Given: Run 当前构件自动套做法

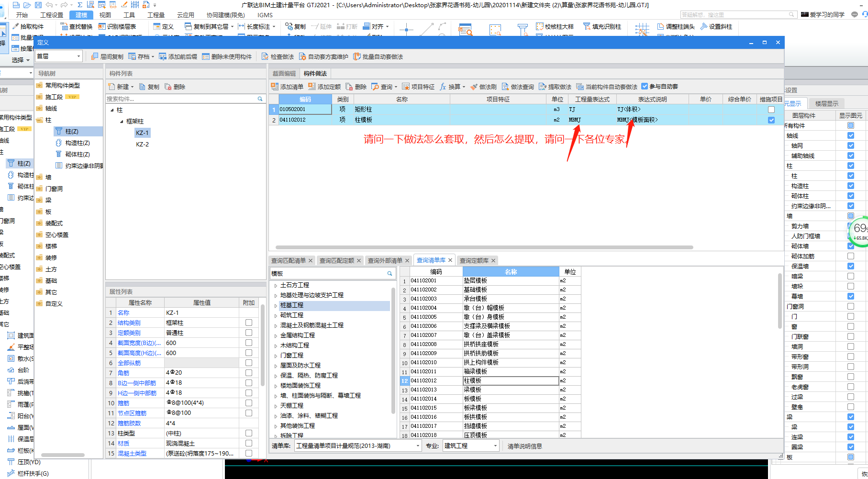Looking at the screenshot, I should tap(607, 87).
